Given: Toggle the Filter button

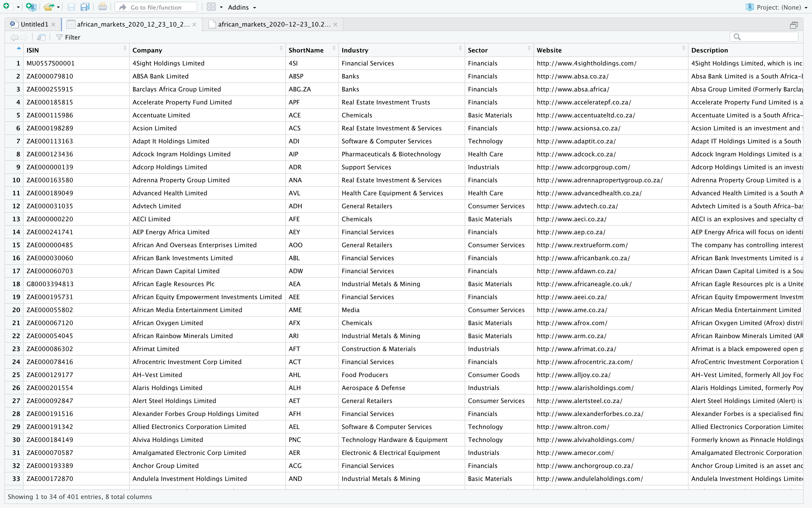Looking at the screenshot, I should tap(69, 37).
